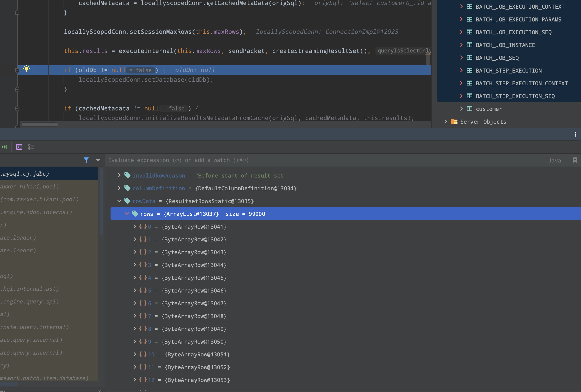Expand the BATCH_STEP_EXECUTION_CONTEXT table node
581x392 pixels.
pos(461,83)
